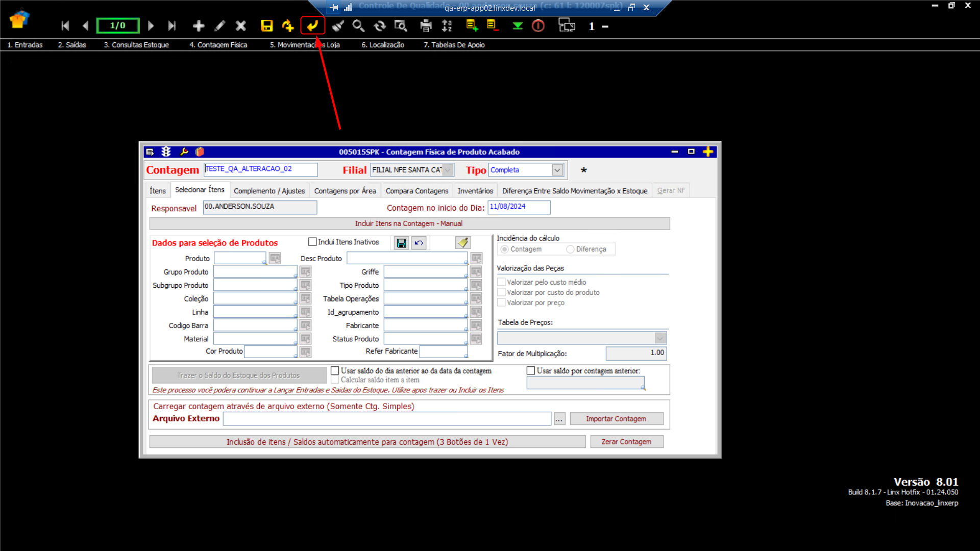980x551 pixels.
Task: Tick Usar saldo por contagem anterior checkbox
Action: click(x=531, y=371)
